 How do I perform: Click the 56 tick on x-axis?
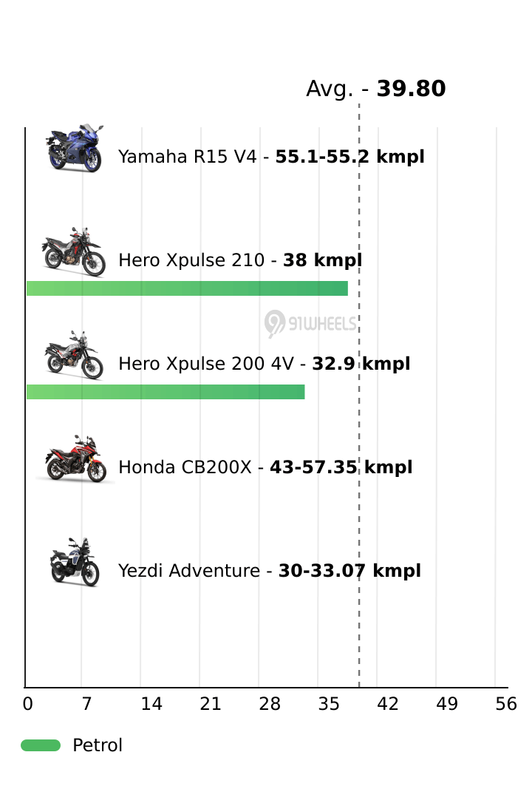click(x=506, y=704)
